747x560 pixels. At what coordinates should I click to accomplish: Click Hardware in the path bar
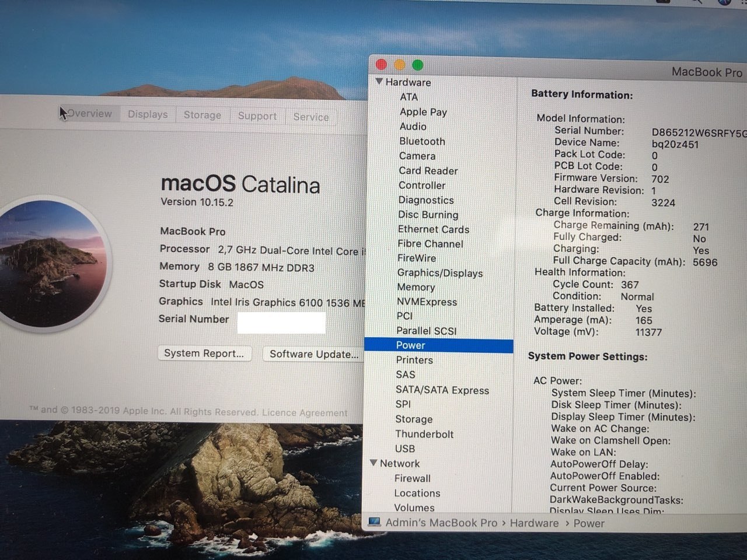point(534,523)
